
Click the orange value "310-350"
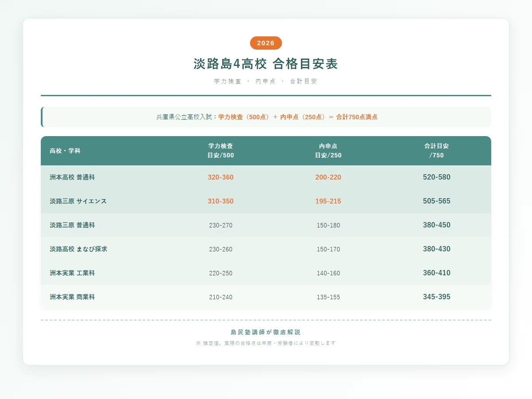[x=221, y=201]
